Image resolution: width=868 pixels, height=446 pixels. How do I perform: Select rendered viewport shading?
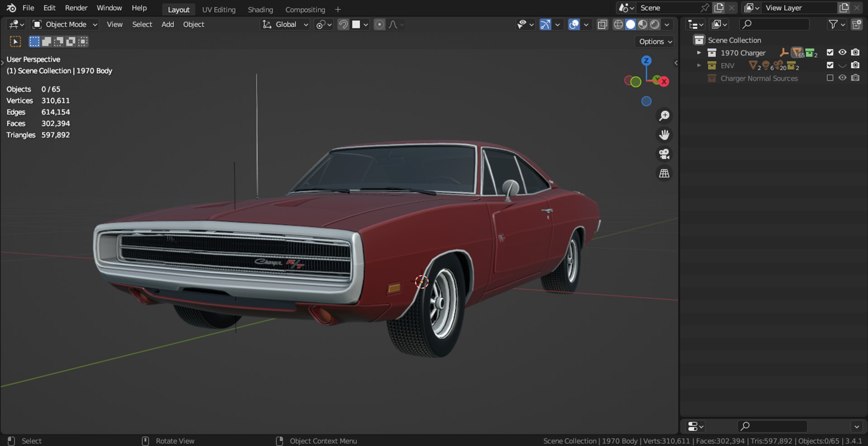[655, 24]
